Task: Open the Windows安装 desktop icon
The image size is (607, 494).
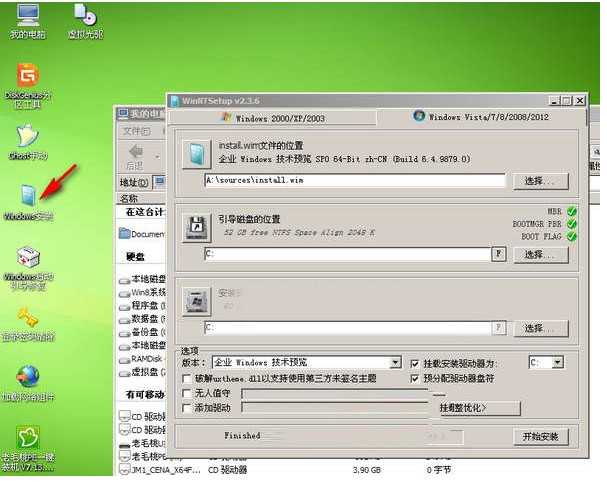Action: [x=28, y=202]
